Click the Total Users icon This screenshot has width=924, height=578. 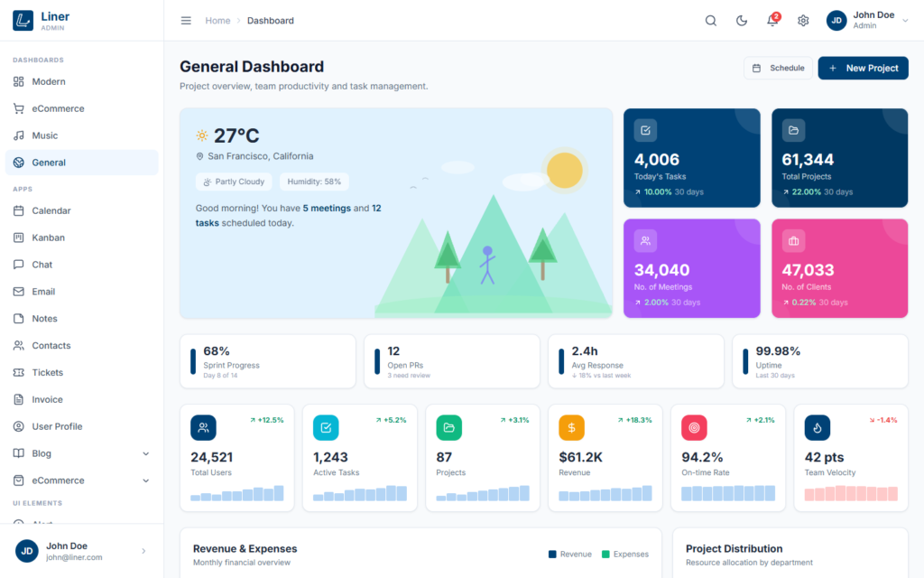coord(203,427)
